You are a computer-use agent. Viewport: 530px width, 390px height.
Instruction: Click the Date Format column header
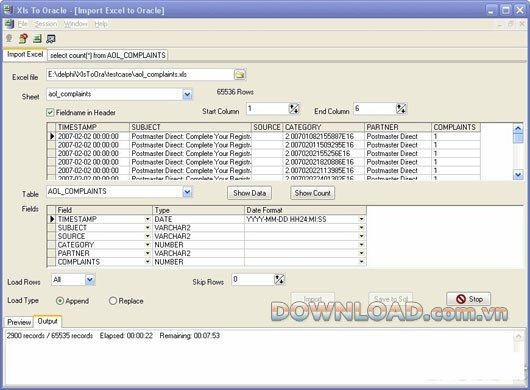(305, 210)
